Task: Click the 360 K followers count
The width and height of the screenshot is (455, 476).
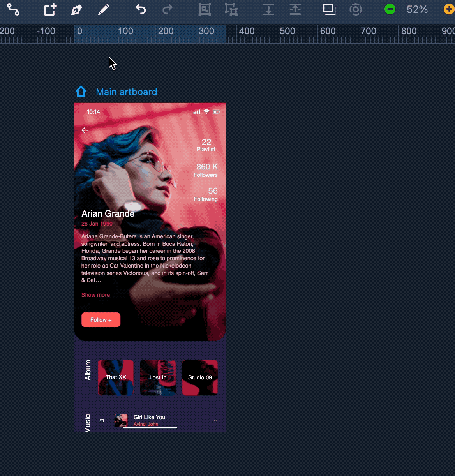Action: [x=207, y=167]
